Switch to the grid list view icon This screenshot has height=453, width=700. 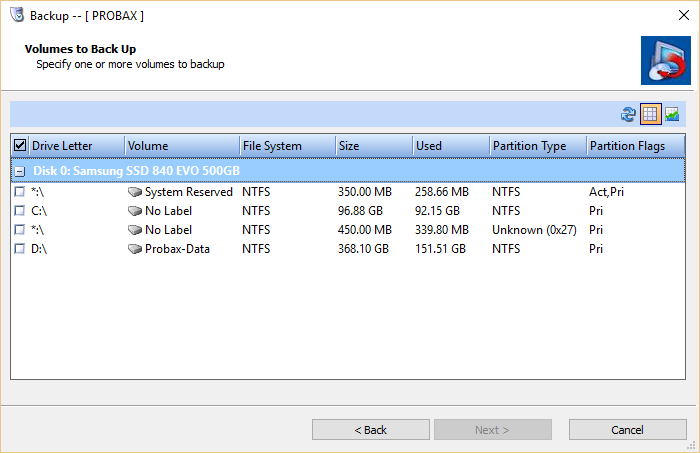coord(650,114)
